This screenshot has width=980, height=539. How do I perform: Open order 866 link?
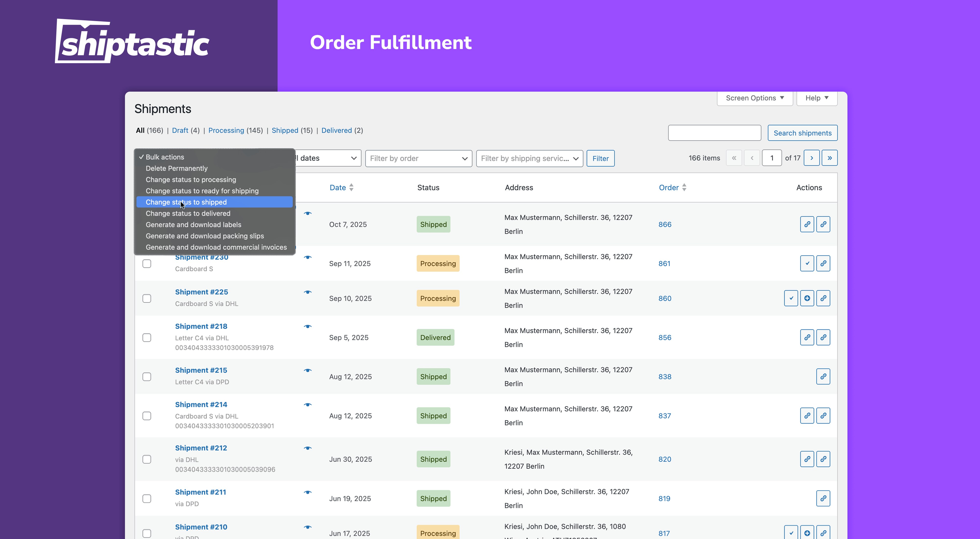pos(665,224)
